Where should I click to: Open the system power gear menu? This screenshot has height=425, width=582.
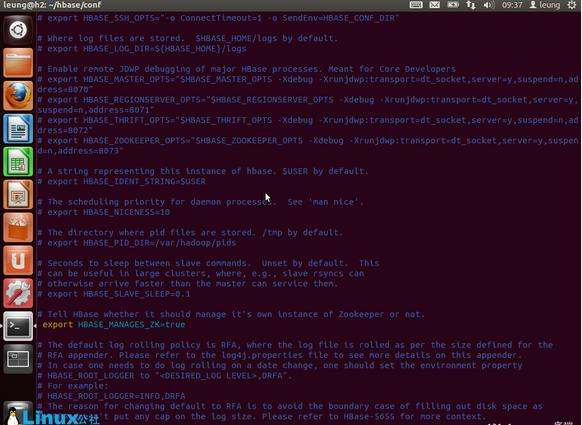(x=572, y=5)
